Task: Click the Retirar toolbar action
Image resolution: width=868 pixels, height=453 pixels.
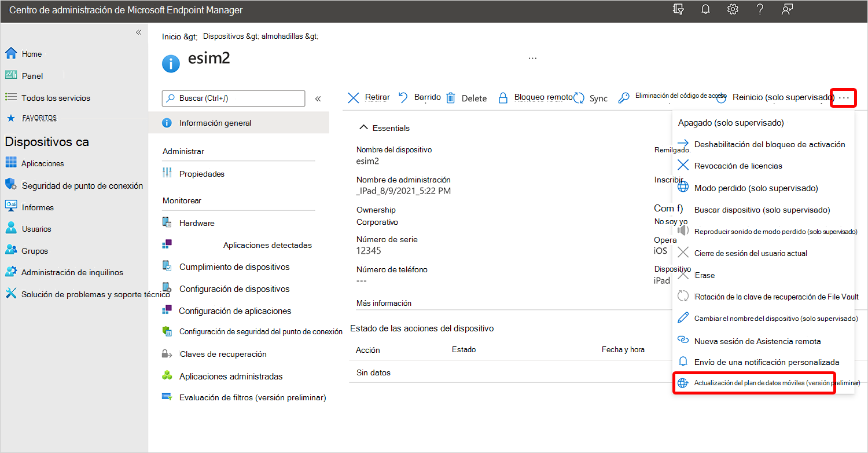Action: pos(369,98)
